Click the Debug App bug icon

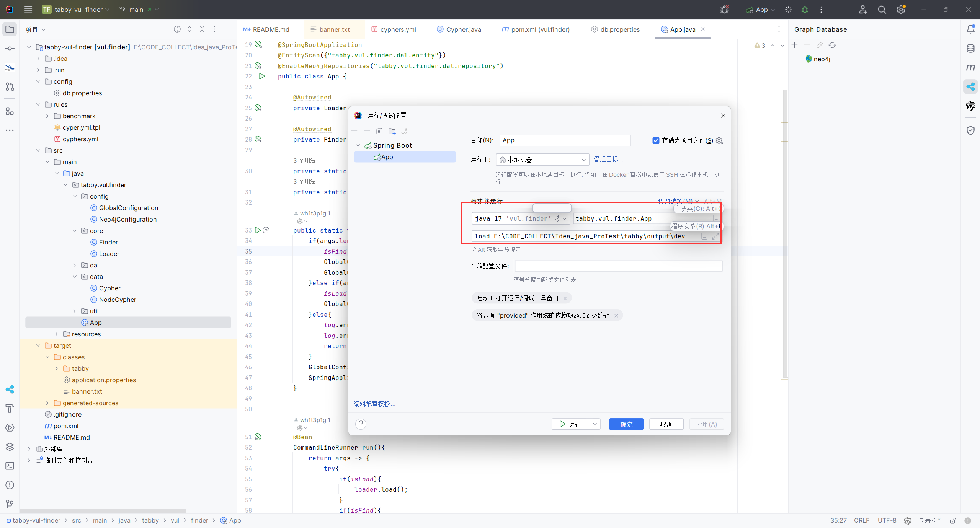(805, 10)
